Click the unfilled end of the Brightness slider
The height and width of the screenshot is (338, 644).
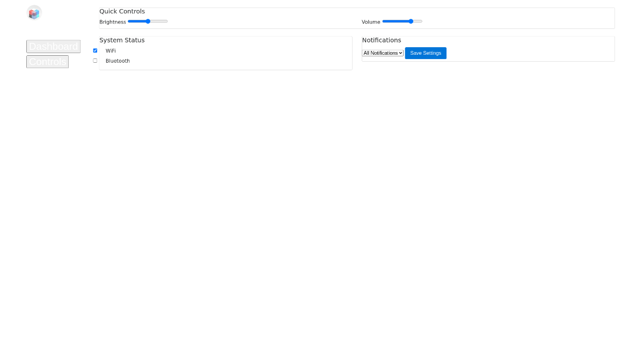(161, 21)
